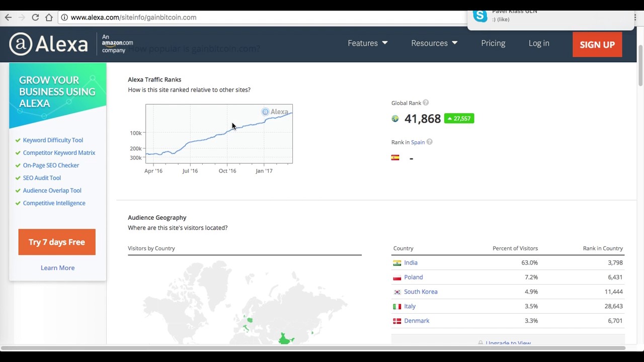Click South Korea's rank value 11,444
This screenshot has height=362, width=644.
[x=613, y=292]
